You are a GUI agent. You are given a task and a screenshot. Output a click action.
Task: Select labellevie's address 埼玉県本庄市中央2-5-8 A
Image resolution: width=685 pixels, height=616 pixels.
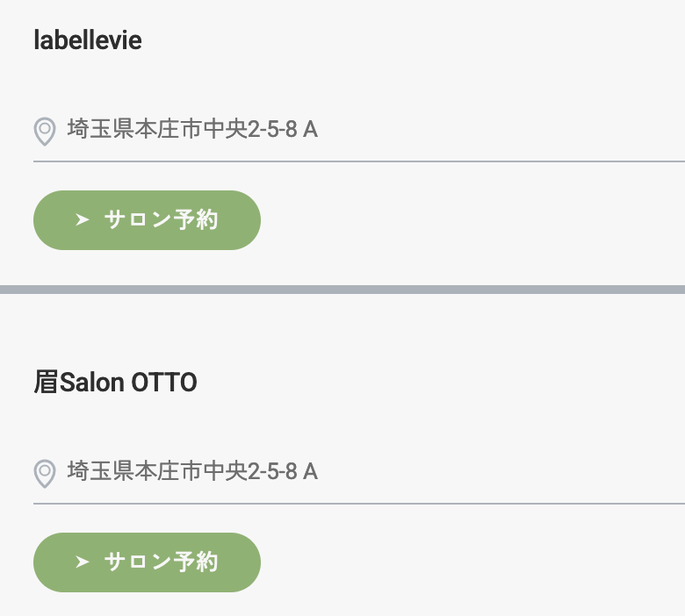point(192,129)
